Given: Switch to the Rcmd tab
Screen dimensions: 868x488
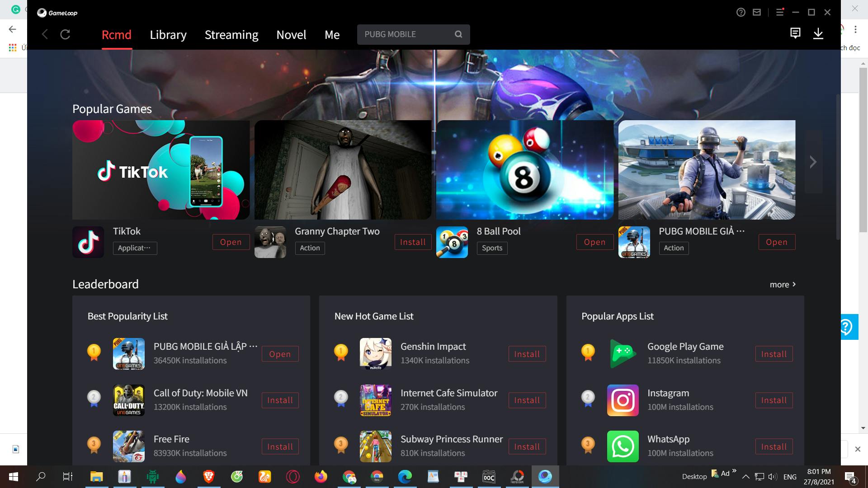Looking at the screenshot, I should click(117, 35).
